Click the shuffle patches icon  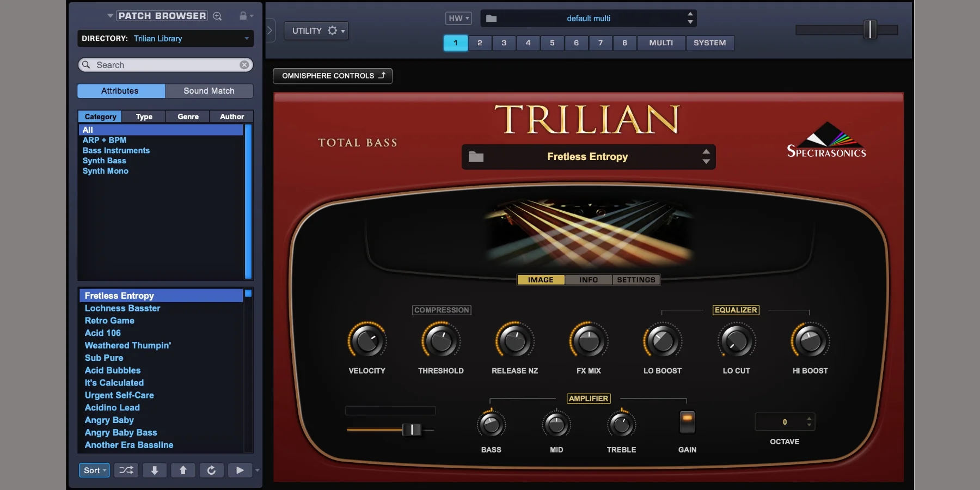(126, 470)
